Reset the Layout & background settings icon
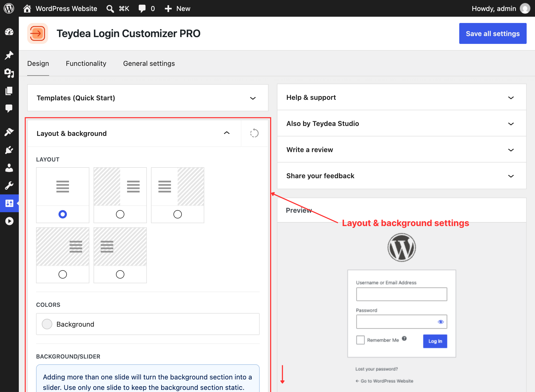This screenshot has height=392, width=535. (254, 133)
